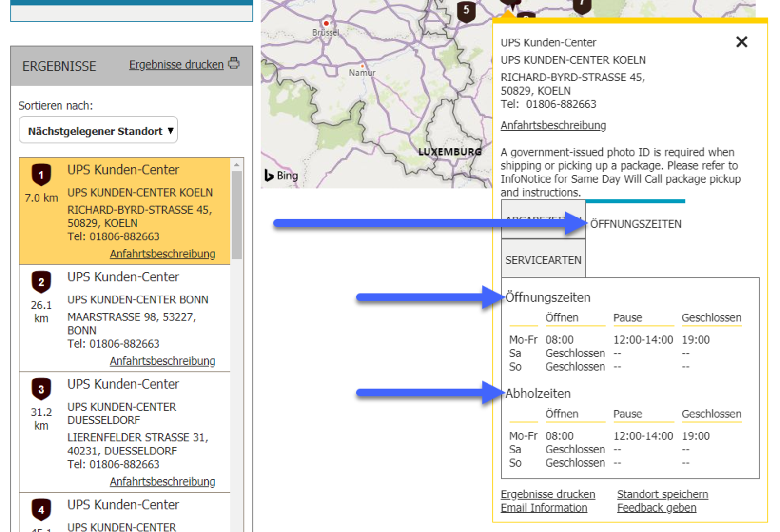Open Ergebnisse drucken link in results header
This screenshot has width=780, height=532.
pyautogui.click(x=176, y=65)
